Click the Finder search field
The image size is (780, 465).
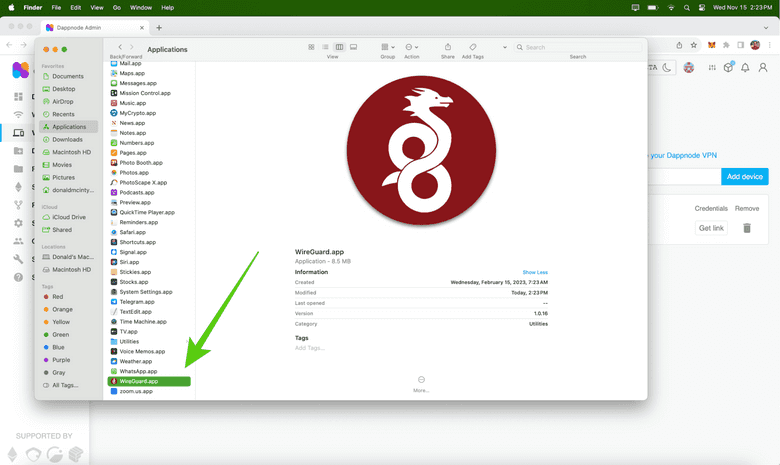click(x=580, y=47)
